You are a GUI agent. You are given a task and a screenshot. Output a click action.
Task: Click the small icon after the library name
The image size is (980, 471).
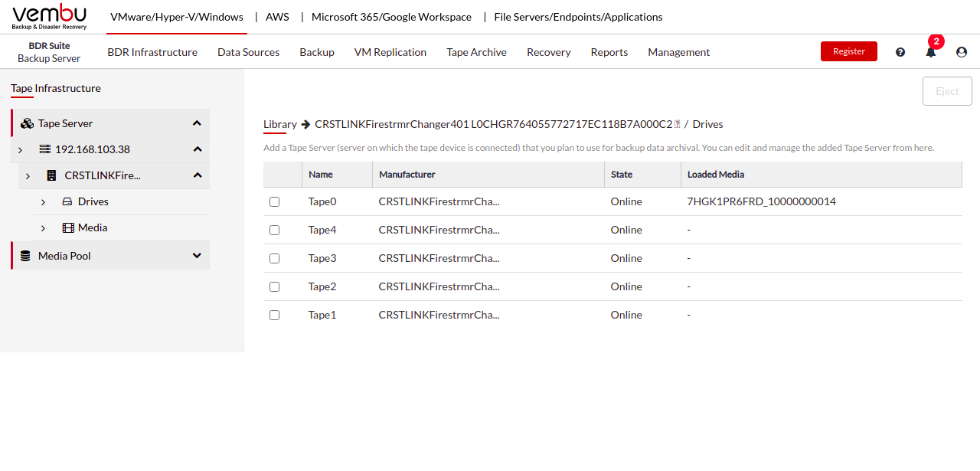677,124
